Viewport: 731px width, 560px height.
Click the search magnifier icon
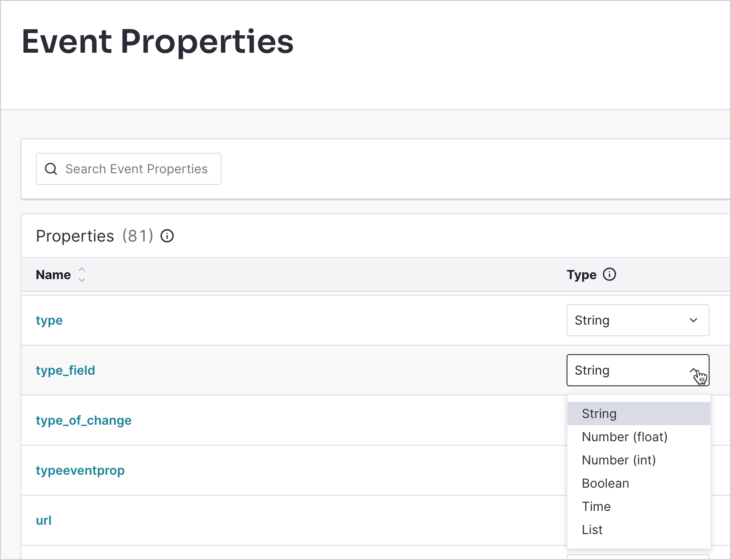click(x=51, y=169)
